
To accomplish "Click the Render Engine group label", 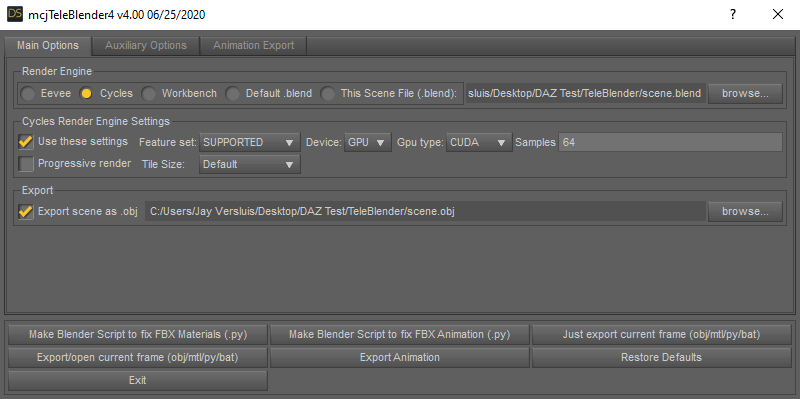I will pyautogui.click(x=57, y=71).
